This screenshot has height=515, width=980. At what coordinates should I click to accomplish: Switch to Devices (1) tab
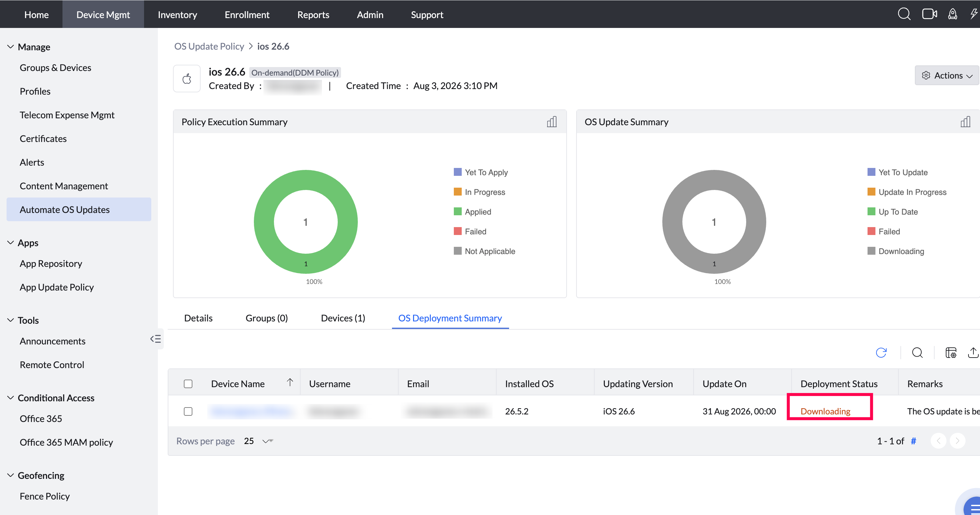(343, 318)
